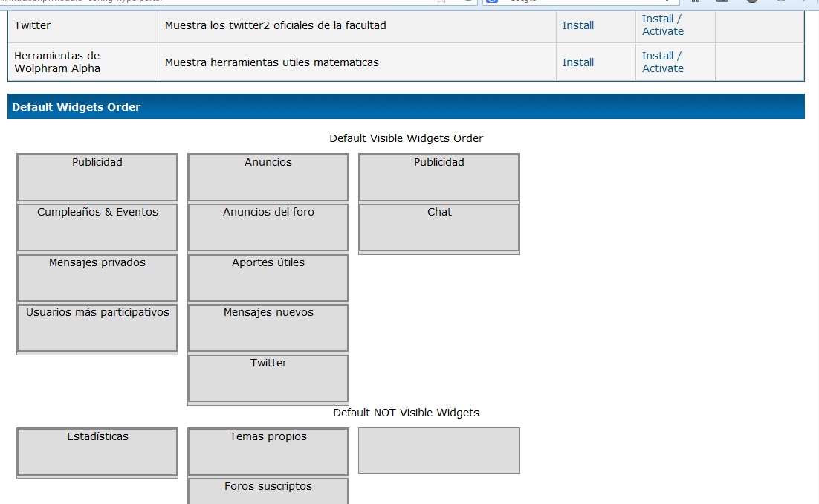819x504 pixels.
Task: Click the Mensajes privados widget
Action: coord(97,277)
